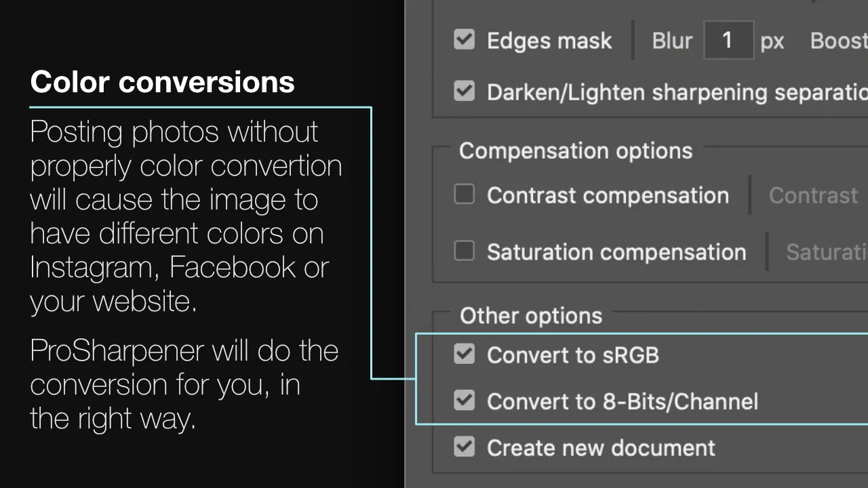
Task: Click the checkmark icon on Create new document
Action: click(x=464, y=447)
